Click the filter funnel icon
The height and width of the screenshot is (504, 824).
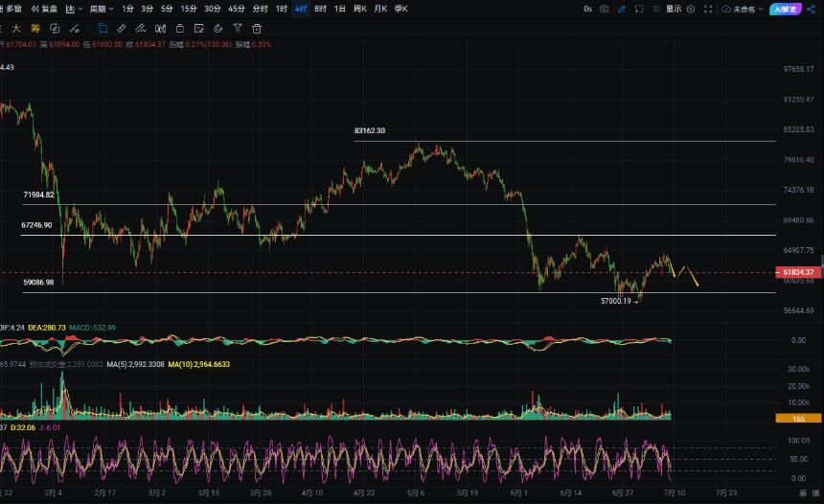(x=238, y=29)
